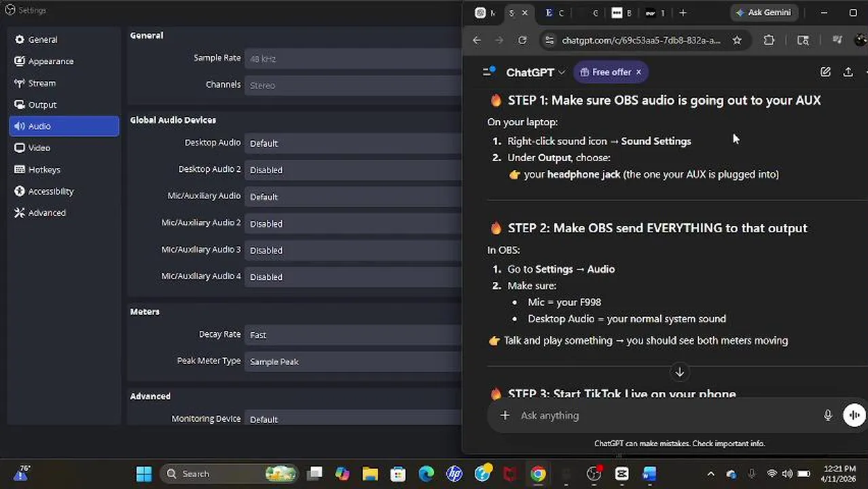
Task: Open the Channels Stereo dropdown
Action: coord(353,86)
